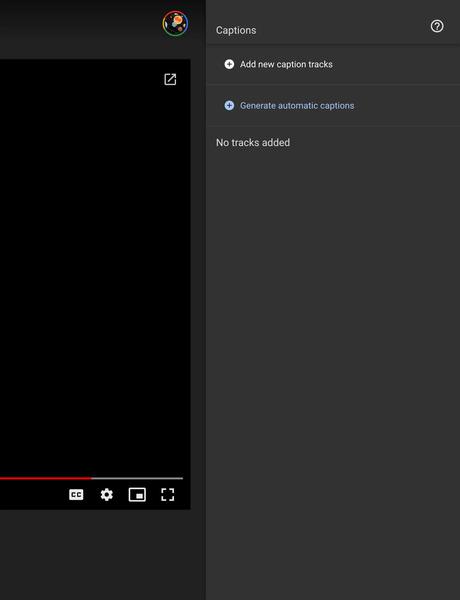Click the dark area below the video player
Screen dimensions: 460x600
click(x=103, y=555)
